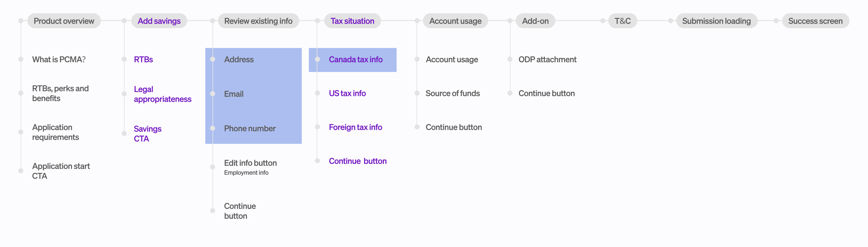
Task: Go to the Tax situation stage
Action: pyautogui.click(x=352, y=21)
